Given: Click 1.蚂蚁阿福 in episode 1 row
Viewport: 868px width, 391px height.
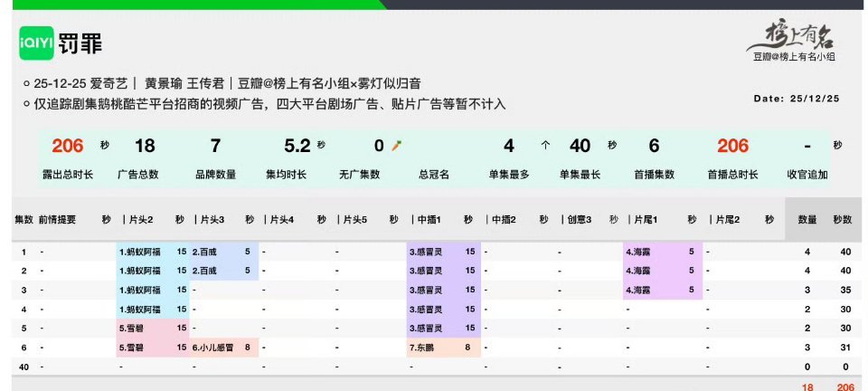Looking at the screenshot, I should (140, 252).
